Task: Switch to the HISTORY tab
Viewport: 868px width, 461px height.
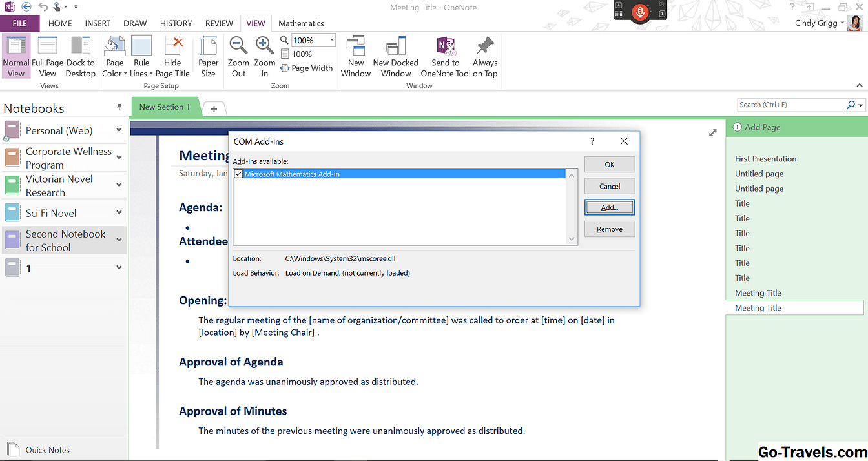Action: [x=176, y=23]
